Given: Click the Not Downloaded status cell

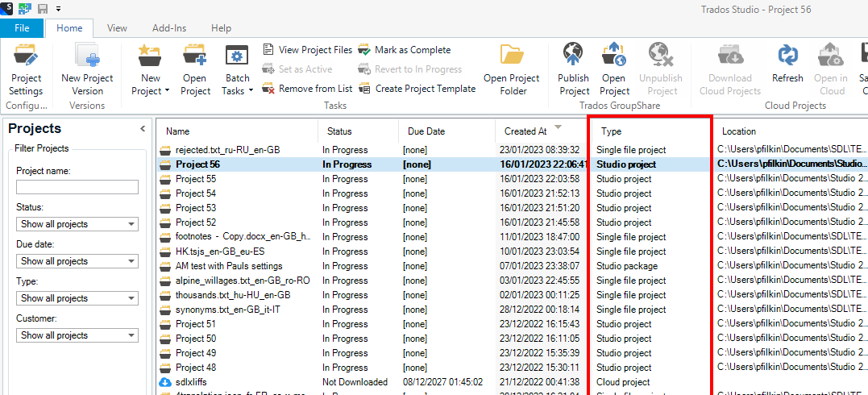Looking at the screenshot, I should pos(355,382).
